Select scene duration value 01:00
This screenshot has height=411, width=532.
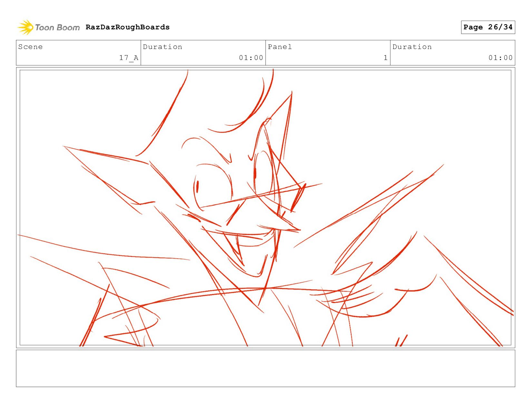[251, 58]
